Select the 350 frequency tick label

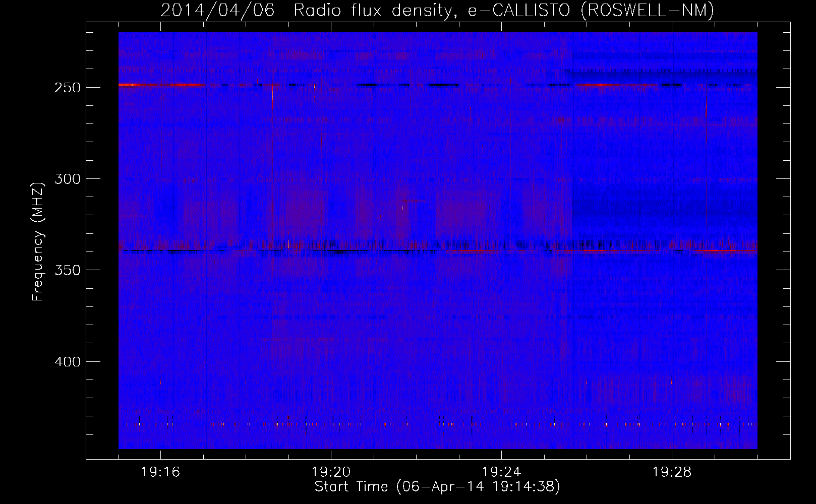point(67,270)
